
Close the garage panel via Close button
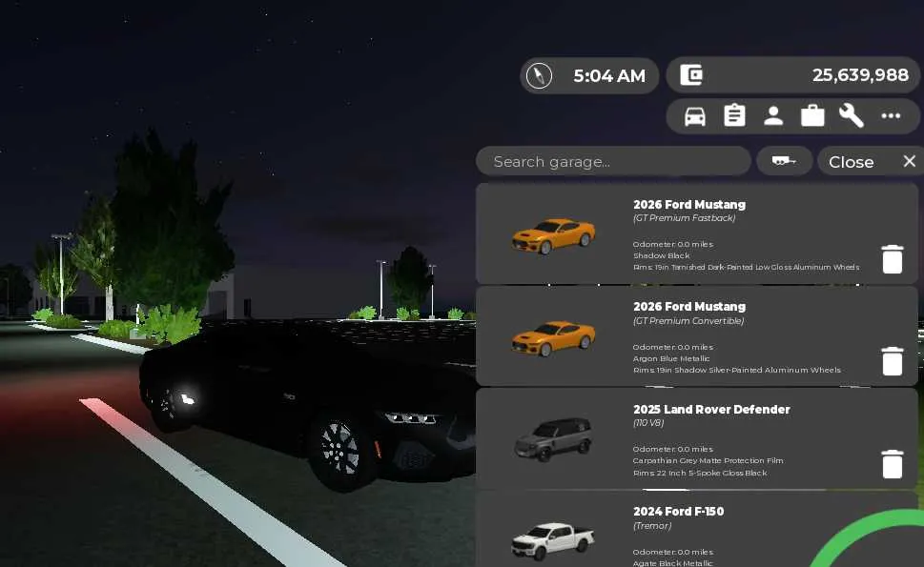[871, 161]
